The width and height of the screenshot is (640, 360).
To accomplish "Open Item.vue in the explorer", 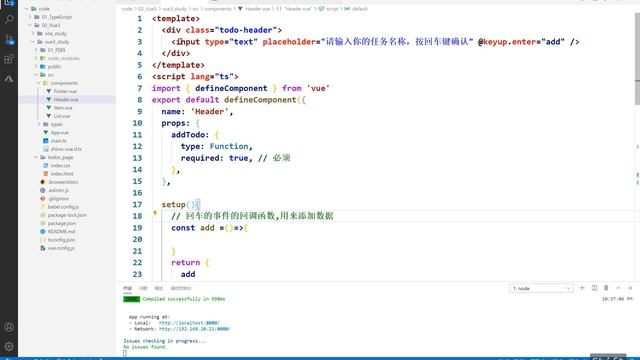I will click(63, 108).
